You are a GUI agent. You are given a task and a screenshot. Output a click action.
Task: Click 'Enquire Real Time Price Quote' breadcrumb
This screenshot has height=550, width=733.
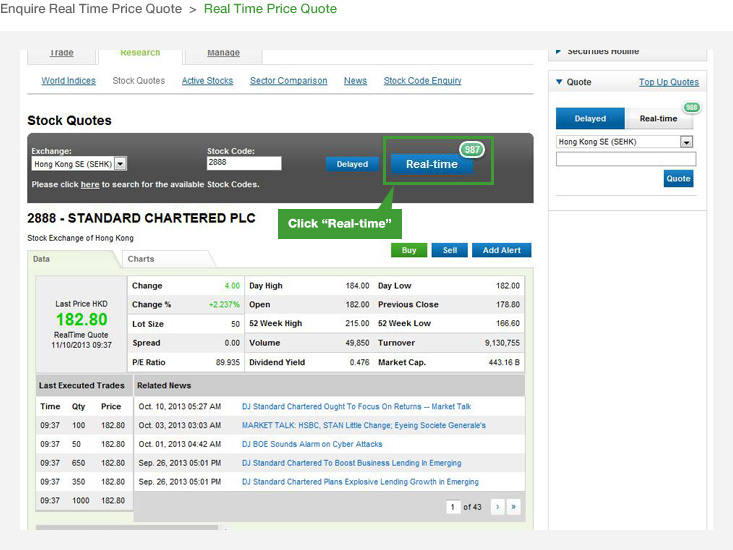pos(91,9)
